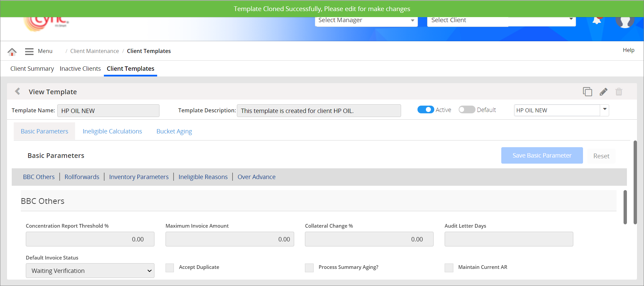Click the pencil edit template icon
Screen dimensions: 644x286
click(603, 92)
